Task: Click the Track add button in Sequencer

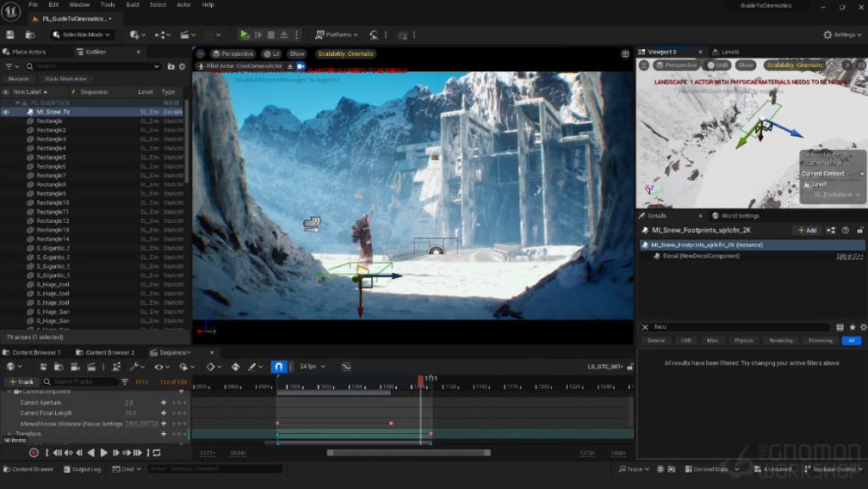Action: tap(21, 381)
